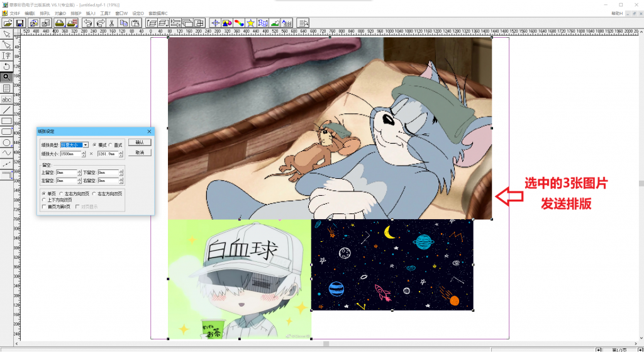Click the Save floppy disk icon
The height and width of the screenshot is (352, 644).
pos(19,23)
